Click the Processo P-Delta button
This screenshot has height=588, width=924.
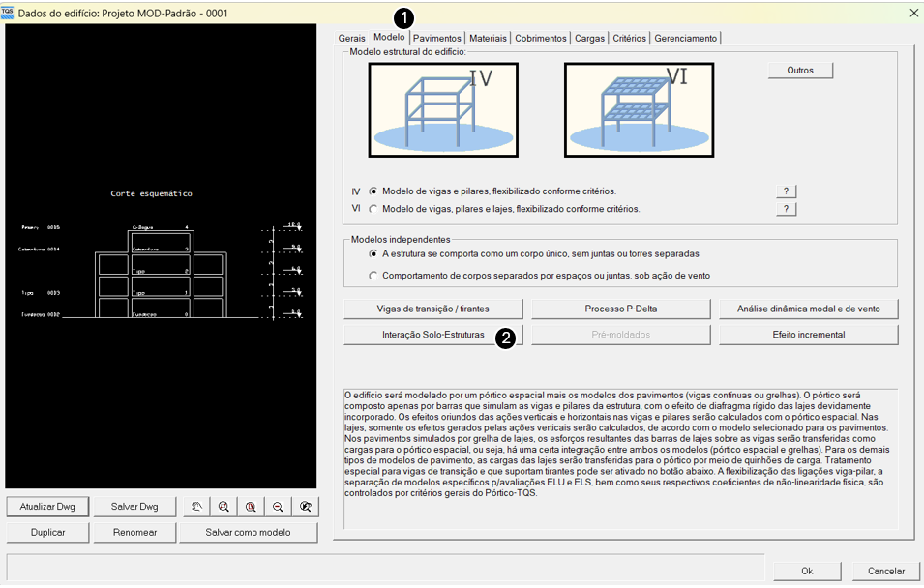621,309
